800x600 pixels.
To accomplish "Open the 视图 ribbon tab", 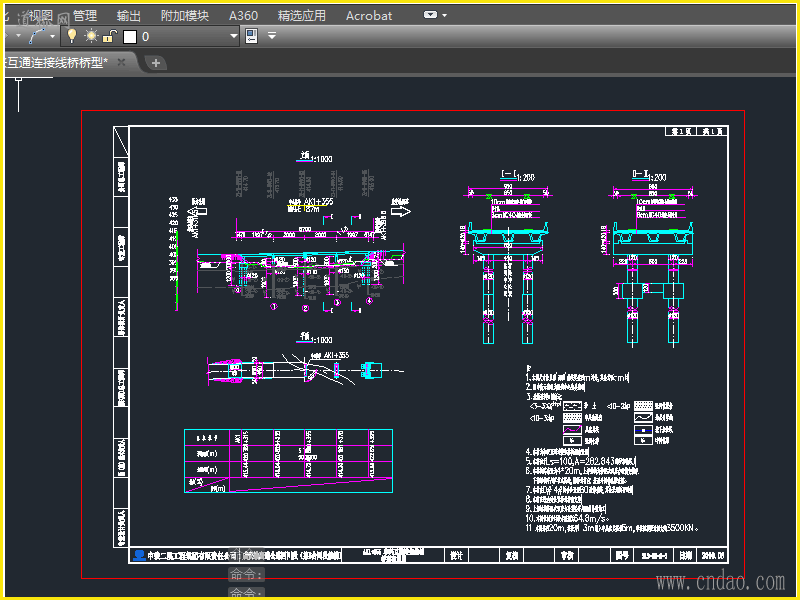I will [x=41, y=15].
